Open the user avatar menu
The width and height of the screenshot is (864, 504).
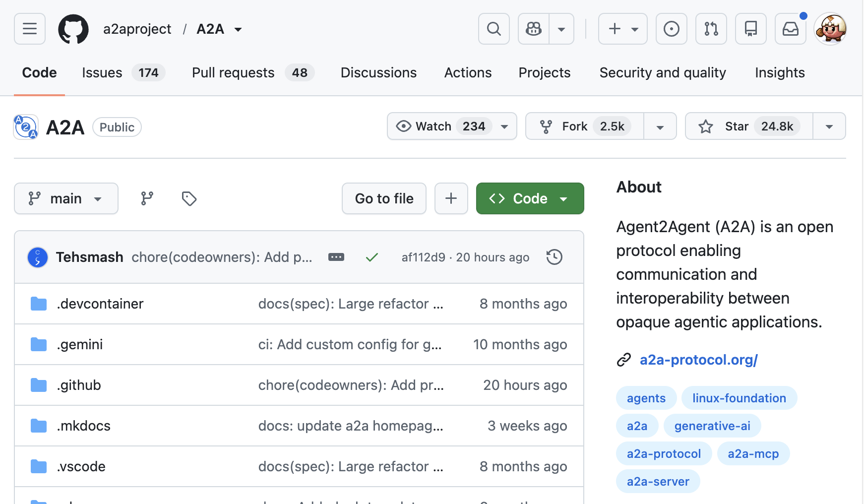click(x=830, y=29)
